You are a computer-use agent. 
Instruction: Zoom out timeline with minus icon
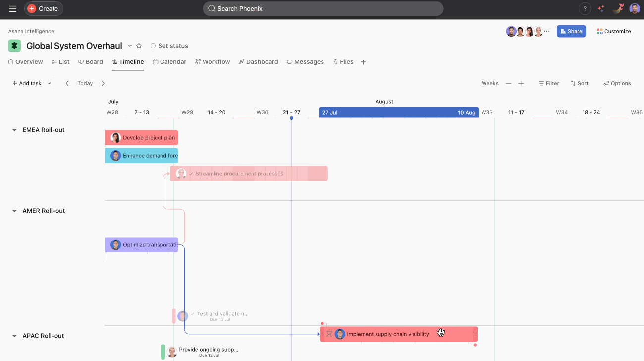[508, 84]
